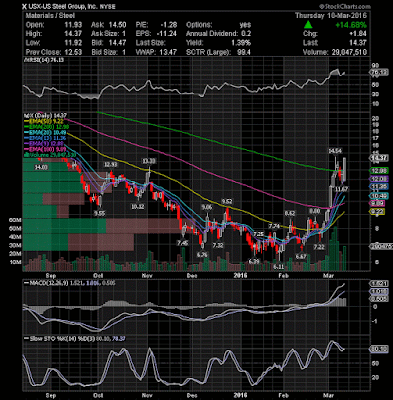Image resolution: width=393 pixels, height=400 pixels.
Task: Select the Ask price 14.50
Action: (118, 25)
